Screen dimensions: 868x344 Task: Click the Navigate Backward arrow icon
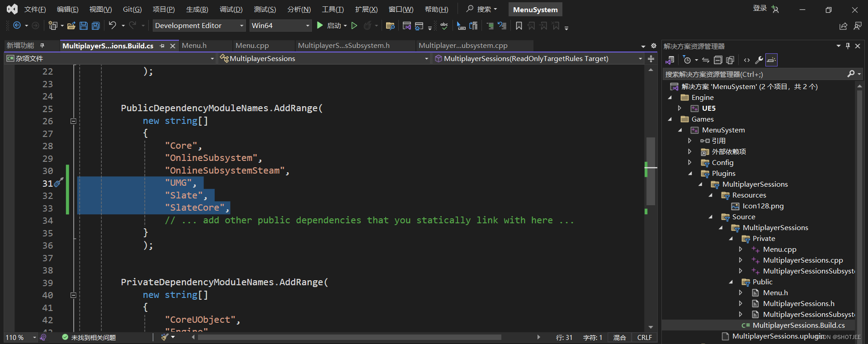[17, 26]
